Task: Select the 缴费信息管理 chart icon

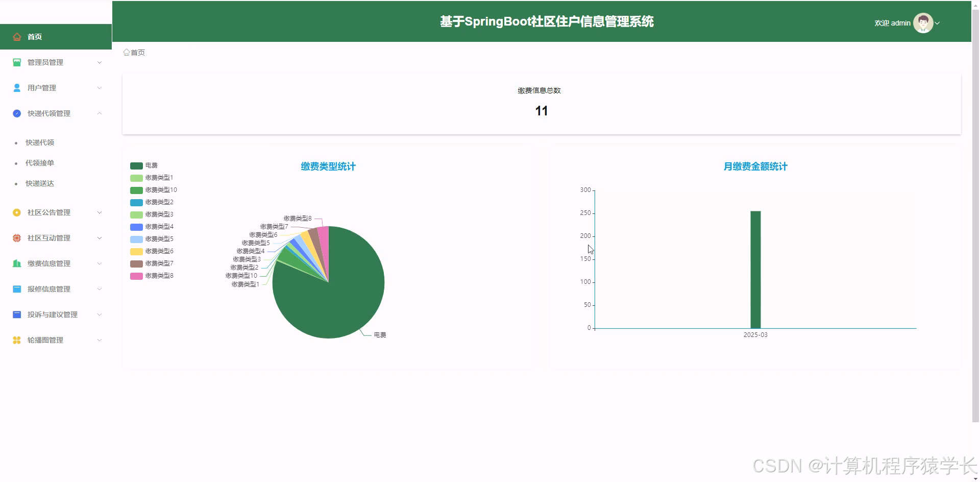Action: point(17,263)
